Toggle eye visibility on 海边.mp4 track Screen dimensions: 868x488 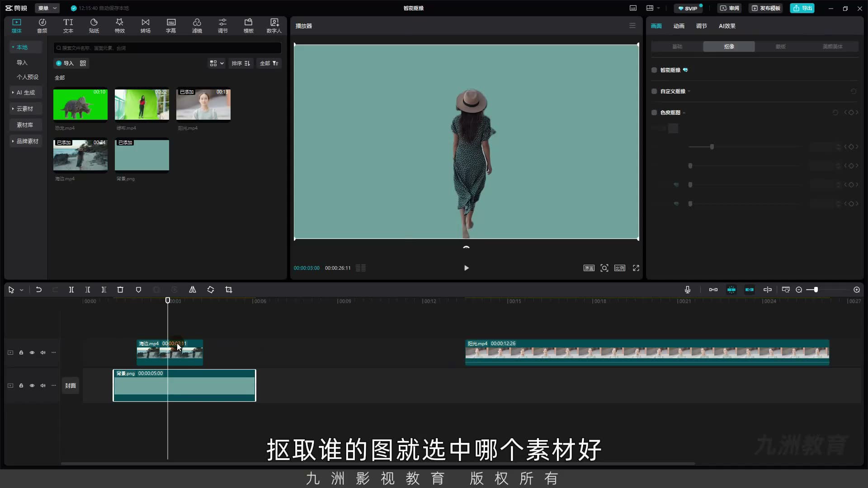pyautogui.click(x=32, y=352)
